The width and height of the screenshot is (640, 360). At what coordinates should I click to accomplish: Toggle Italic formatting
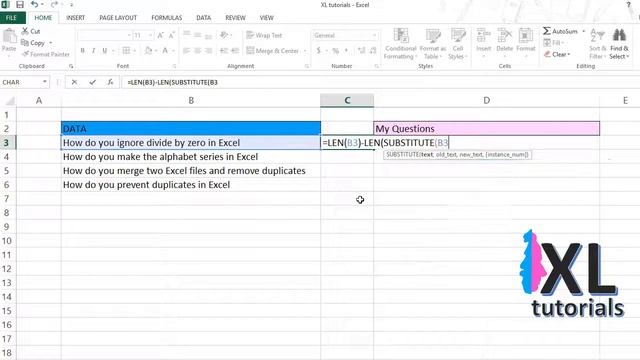(93, 51)
